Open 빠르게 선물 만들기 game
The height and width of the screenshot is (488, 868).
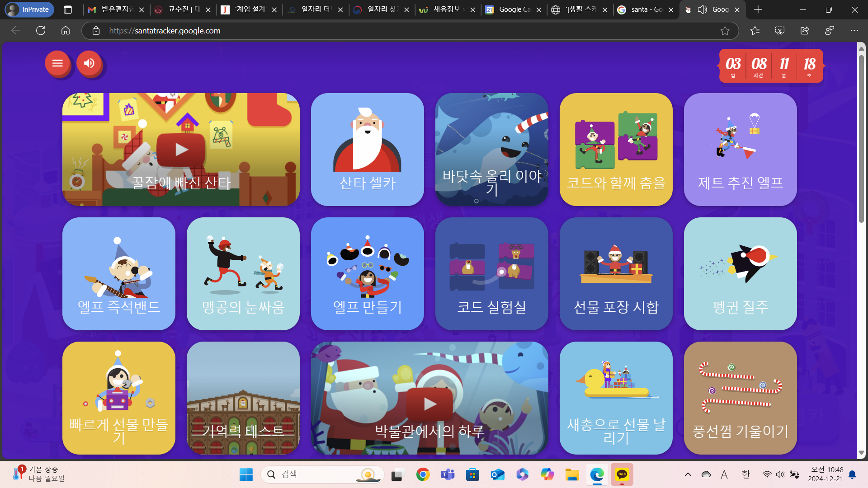118,398
